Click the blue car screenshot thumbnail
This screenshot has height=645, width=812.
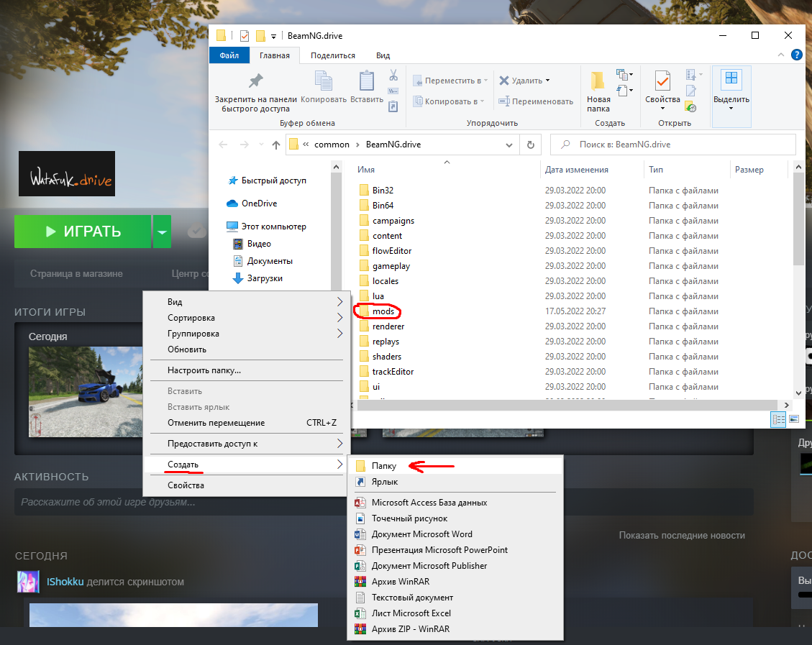point(86,392)
